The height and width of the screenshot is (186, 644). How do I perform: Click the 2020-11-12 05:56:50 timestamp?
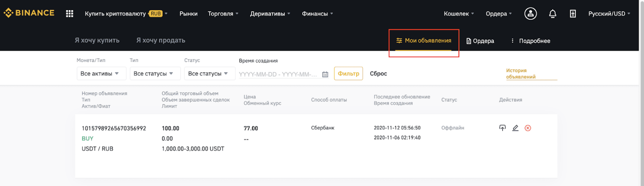397,128
